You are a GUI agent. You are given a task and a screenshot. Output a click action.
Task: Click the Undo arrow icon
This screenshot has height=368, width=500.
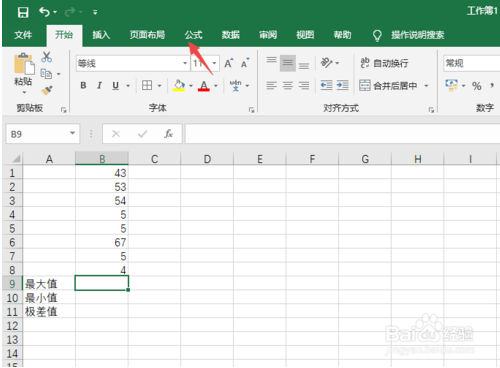tap(44, 12)
